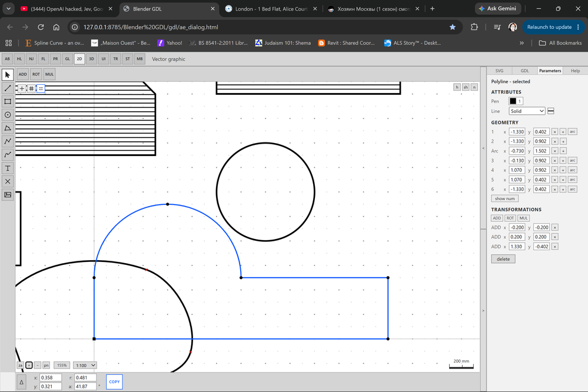
Task: Open All Bookmarks folder
Action: pyautogui.click(x=560, y=43)
